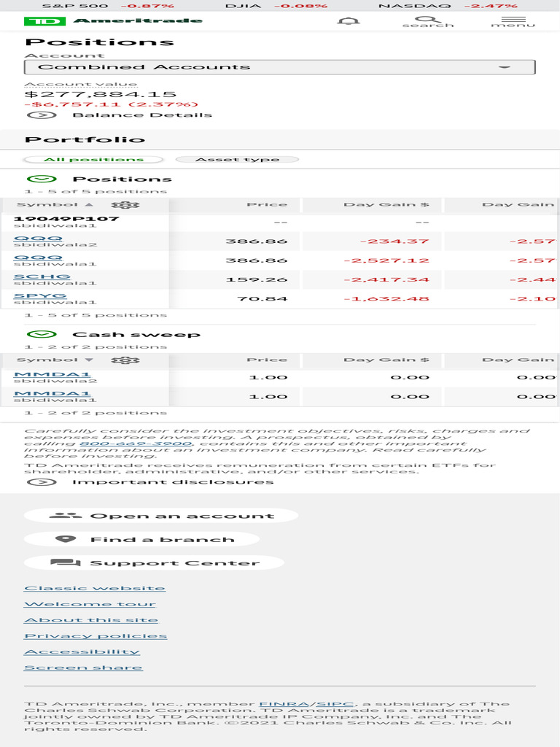The width and height of the screenshot is (560, 747).
Task: Open MMDA1 link for sbidiwala2
Action: click(x=52, y=374)
